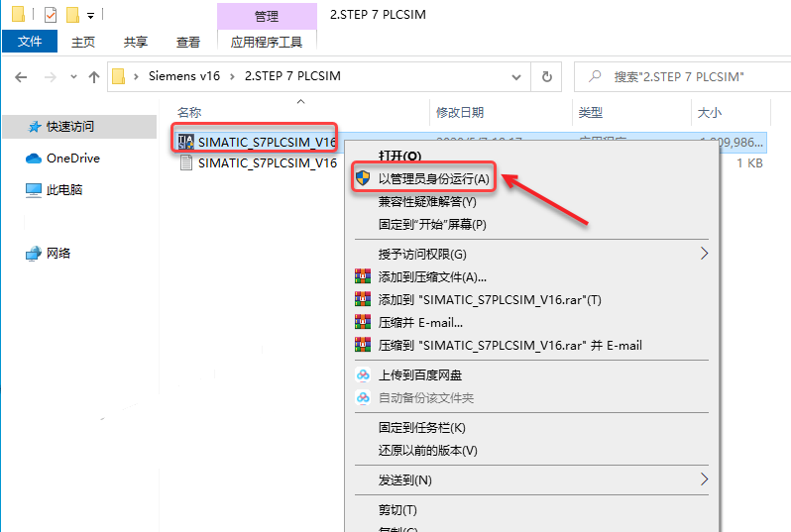Click the Refresh button next to address bar
Viewport: 791px width, 532px height.
point(546,76)
